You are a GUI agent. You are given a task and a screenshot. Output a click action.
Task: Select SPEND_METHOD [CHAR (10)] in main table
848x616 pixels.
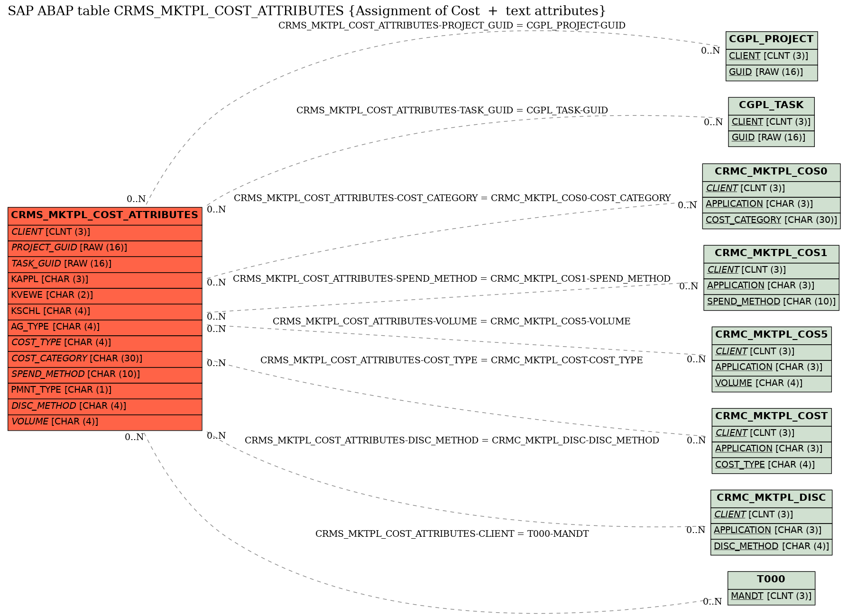[105, 375]
